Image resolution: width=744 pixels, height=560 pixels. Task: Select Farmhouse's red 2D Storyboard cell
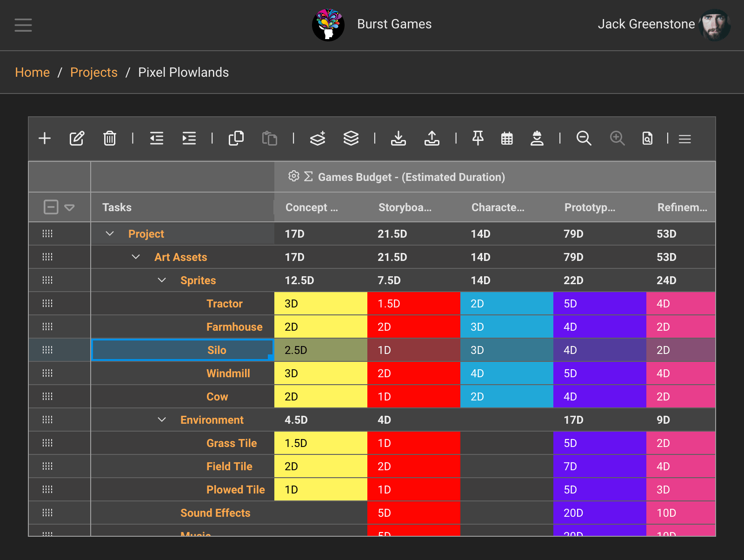pos(414,327)
